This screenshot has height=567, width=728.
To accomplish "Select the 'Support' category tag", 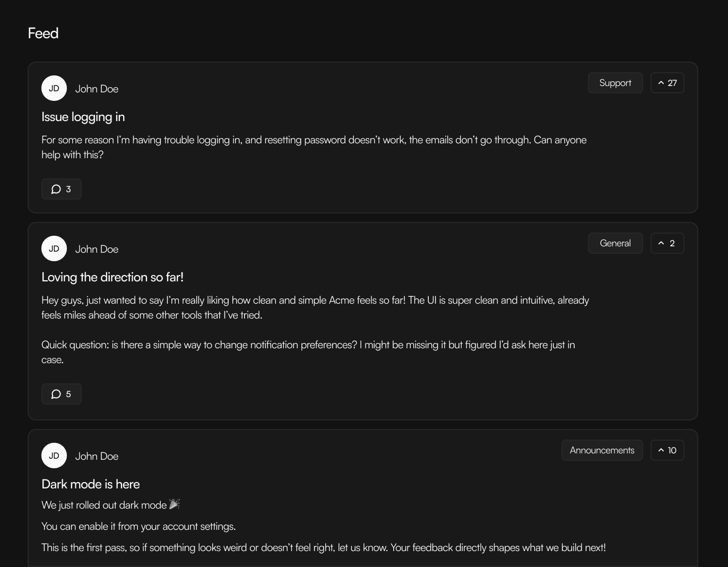I will (x=615, y=82).
